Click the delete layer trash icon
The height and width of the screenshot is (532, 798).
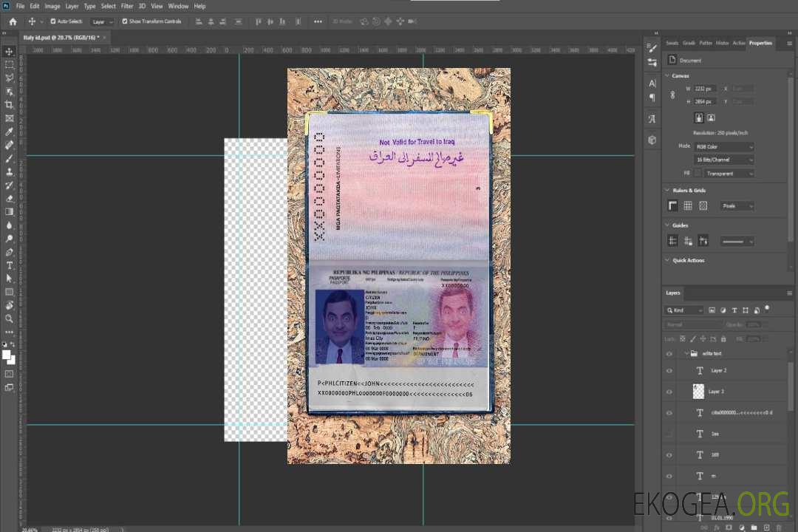tap(779, 528)
